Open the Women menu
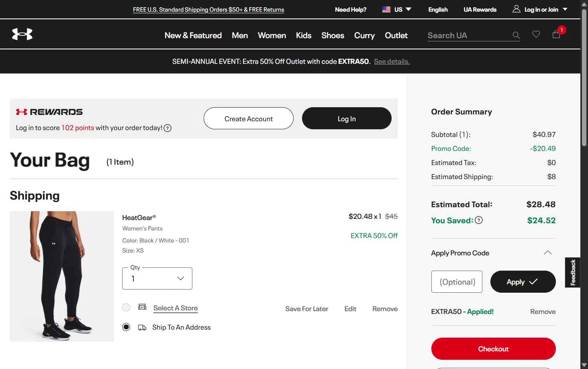The image size is (588, 369). (272, 35)
